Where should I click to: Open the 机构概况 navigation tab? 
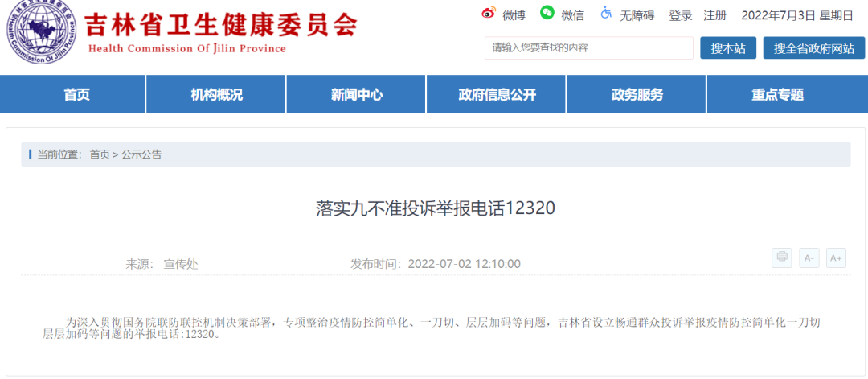point(216,94)
